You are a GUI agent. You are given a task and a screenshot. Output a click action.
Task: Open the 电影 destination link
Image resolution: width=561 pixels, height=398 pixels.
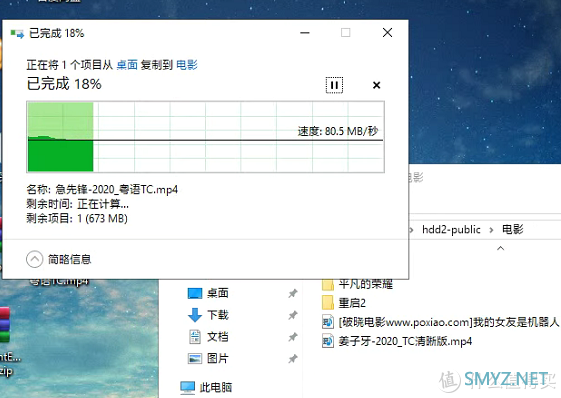(187, 65)
